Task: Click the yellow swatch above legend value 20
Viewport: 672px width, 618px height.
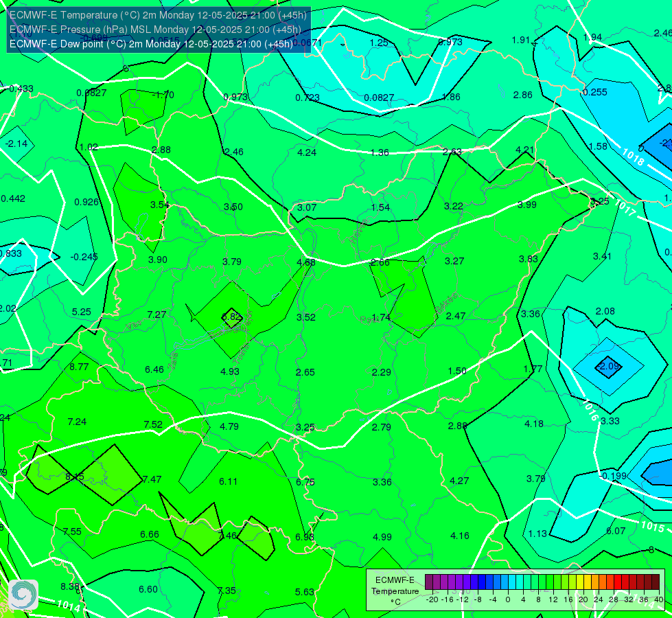Action: [x=580, y=582]
